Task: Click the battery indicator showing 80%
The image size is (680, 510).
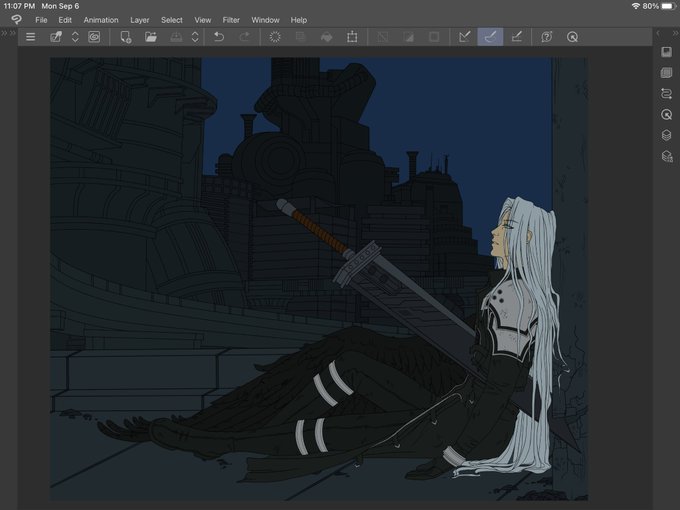Action: coord(660,6)
